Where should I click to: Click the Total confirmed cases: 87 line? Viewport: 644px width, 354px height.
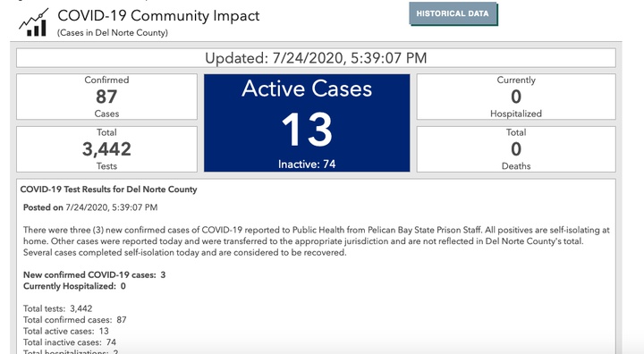[75, 320]
